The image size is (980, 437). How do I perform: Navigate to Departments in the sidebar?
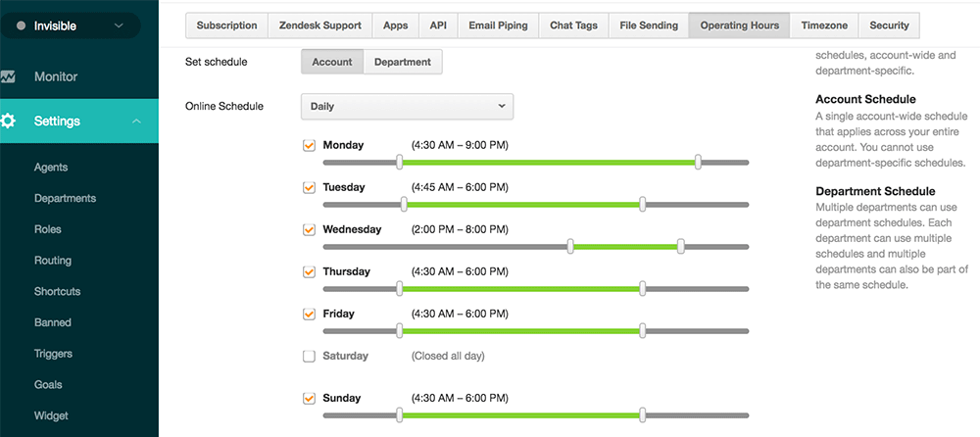(x=65, y=198)
